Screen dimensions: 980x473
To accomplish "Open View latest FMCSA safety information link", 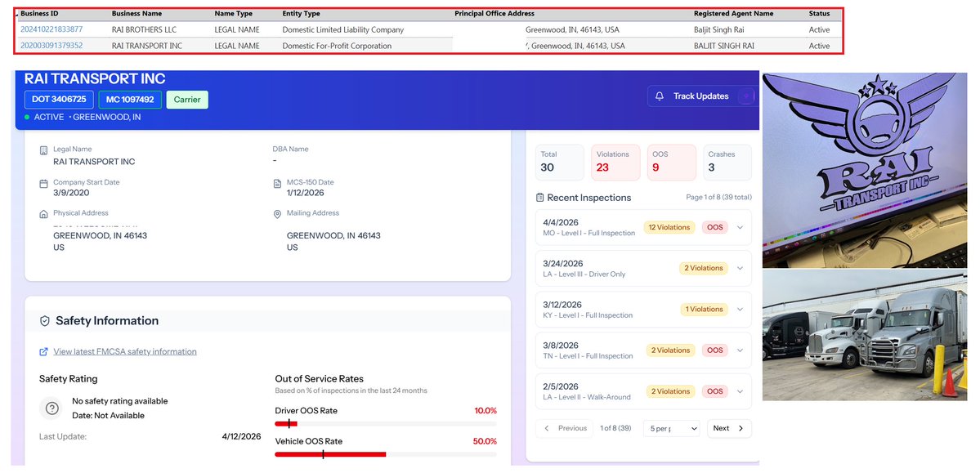I will [125, 352].
